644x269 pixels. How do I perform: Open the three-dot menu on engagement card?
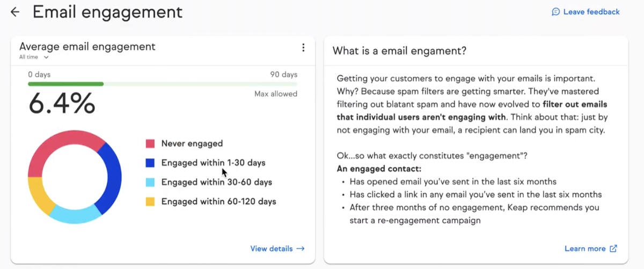tap(303, 48)
